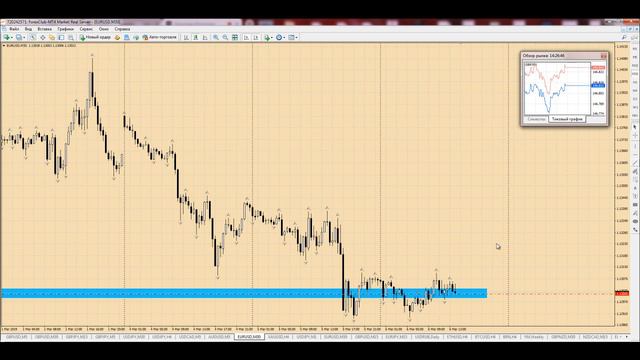Select the vertical line drawing tool
This screenshot has height=360, width=640.
(635, 146)
